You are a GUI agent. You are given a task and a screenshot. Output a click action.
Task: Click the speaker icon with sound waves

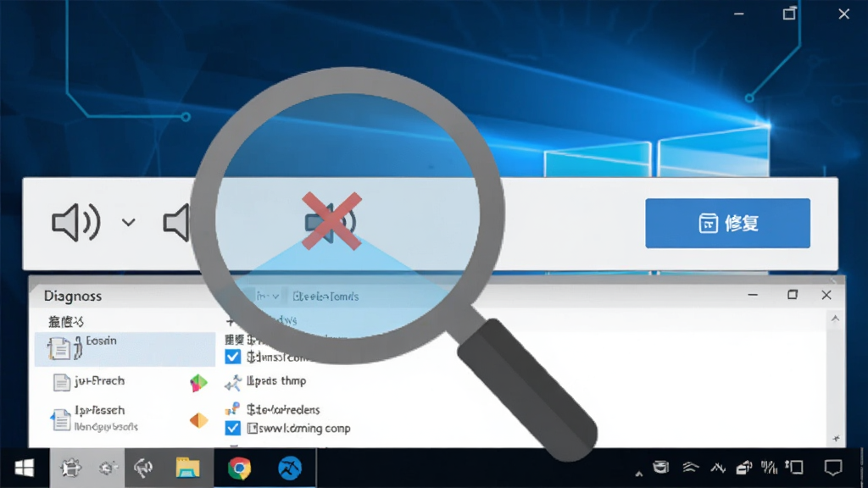[75, 223]
